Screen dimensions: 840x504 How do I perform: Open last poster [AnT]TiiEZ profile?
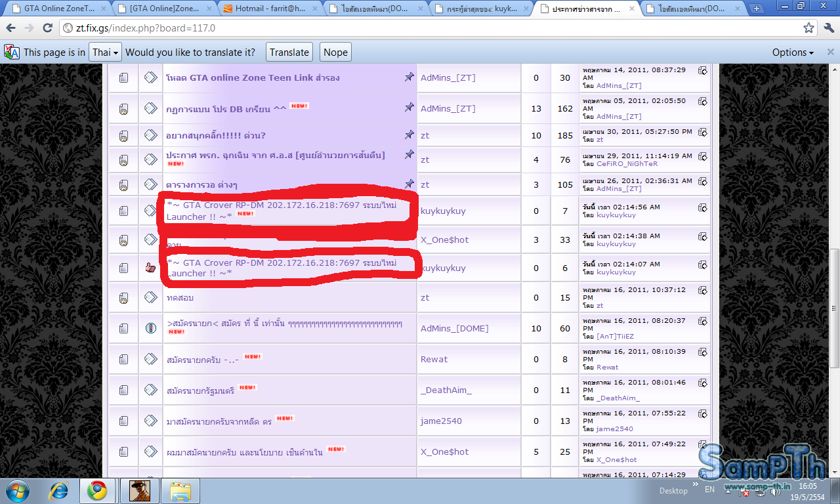[x=615, y=336]
